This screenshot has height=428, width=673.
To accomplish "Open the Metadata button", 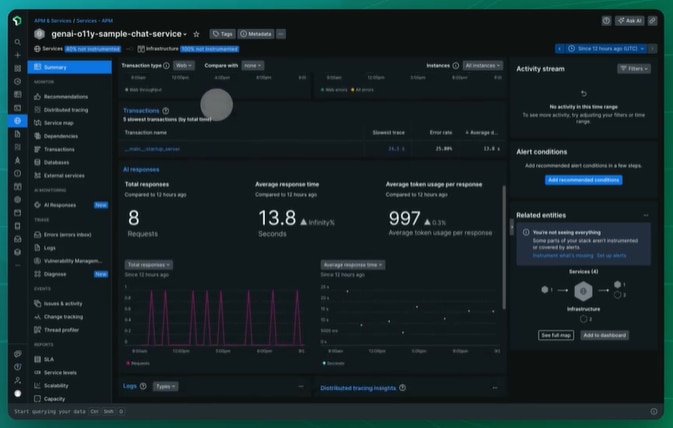I will [x=256, y=34].
